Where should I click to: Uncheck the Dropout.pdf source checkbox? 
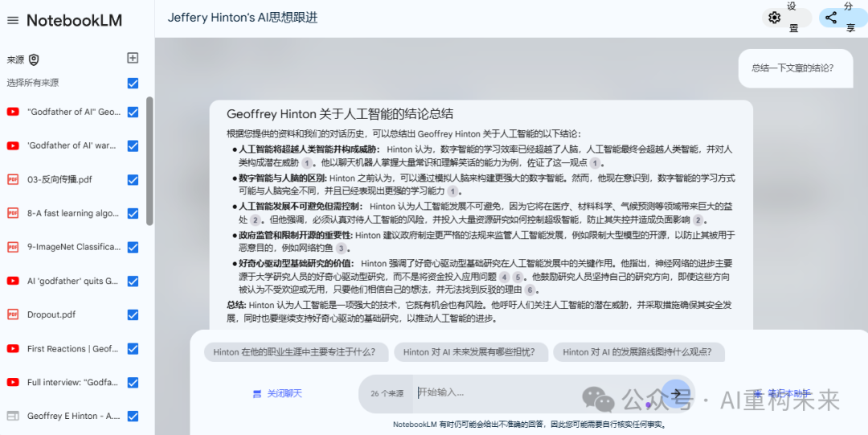133,314
